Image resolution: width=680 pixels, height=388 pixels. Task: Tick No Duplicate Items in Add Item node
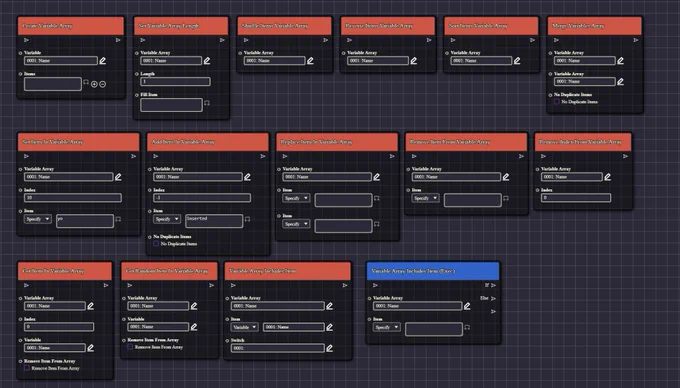(x=156, y=244)
